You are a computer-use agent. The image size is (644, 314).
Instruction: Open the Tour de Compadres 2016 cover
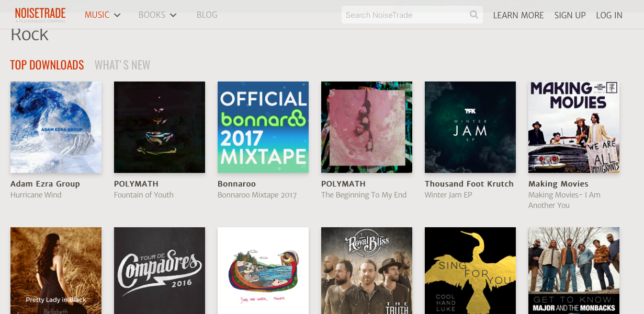[160, 271]
